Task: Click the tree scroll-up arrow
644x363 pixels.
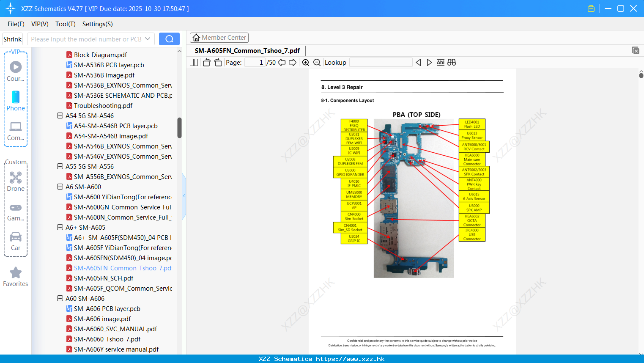Action: tap(179, 51)
